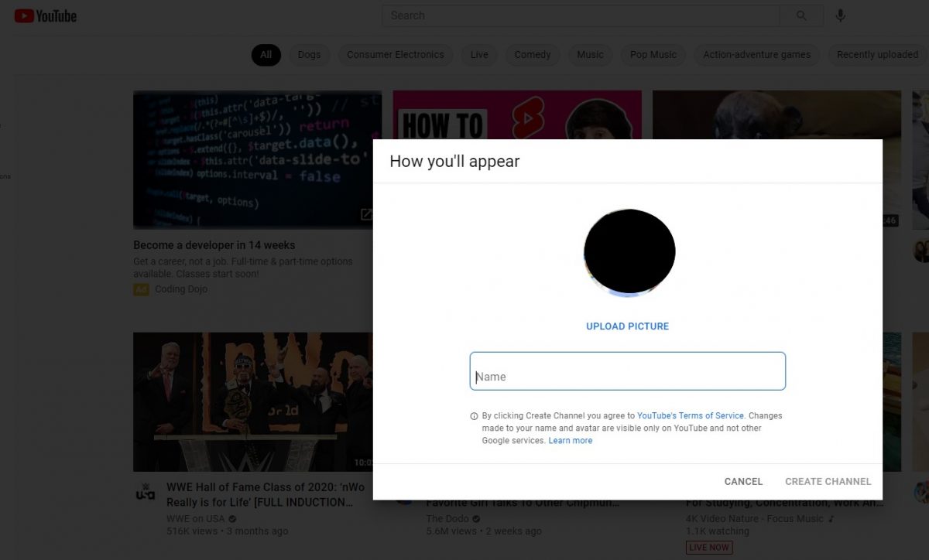Click the search magnifier button
929x560 pixels.
801,15
